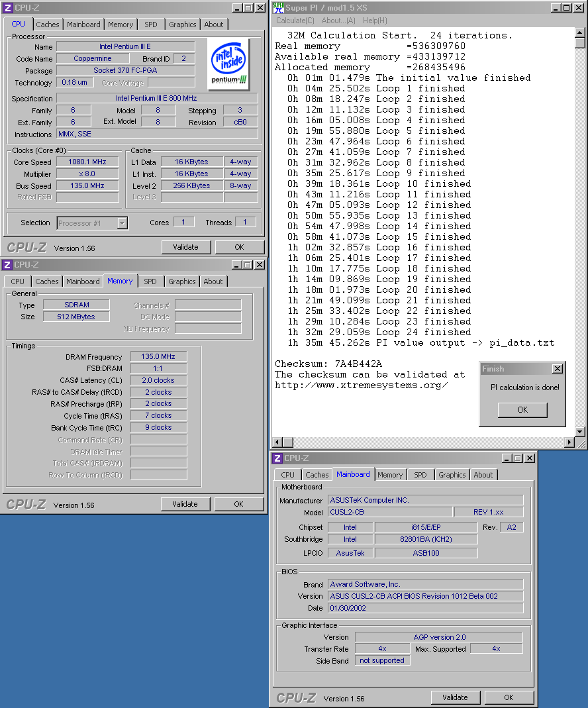Open the Calculate(C) menu in Super PI
Viewport: 588px width, 708px height.
tap(295, 21)
